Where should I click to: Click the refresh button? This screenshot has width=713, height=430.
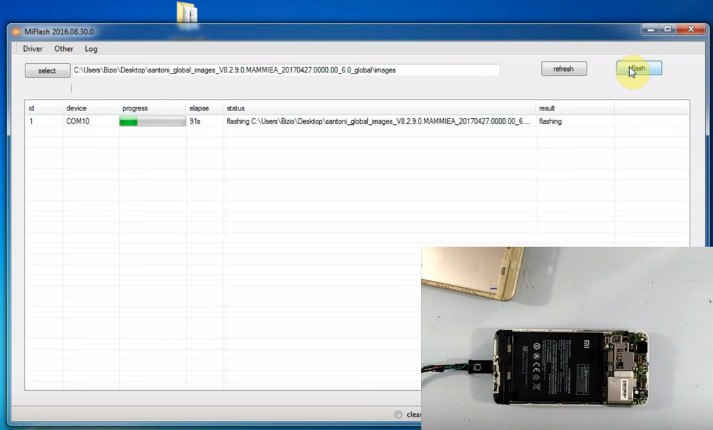click(564, 69)
